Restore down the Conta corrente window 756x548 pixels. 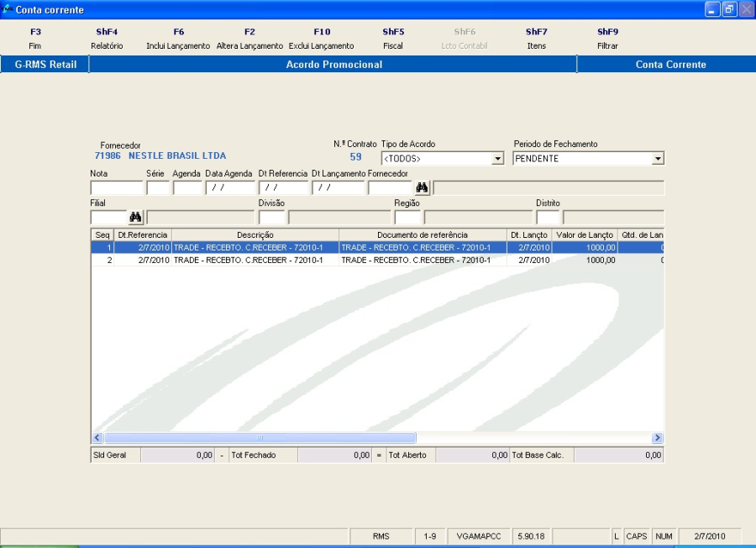pyautogui.click(x=729, y=9)
